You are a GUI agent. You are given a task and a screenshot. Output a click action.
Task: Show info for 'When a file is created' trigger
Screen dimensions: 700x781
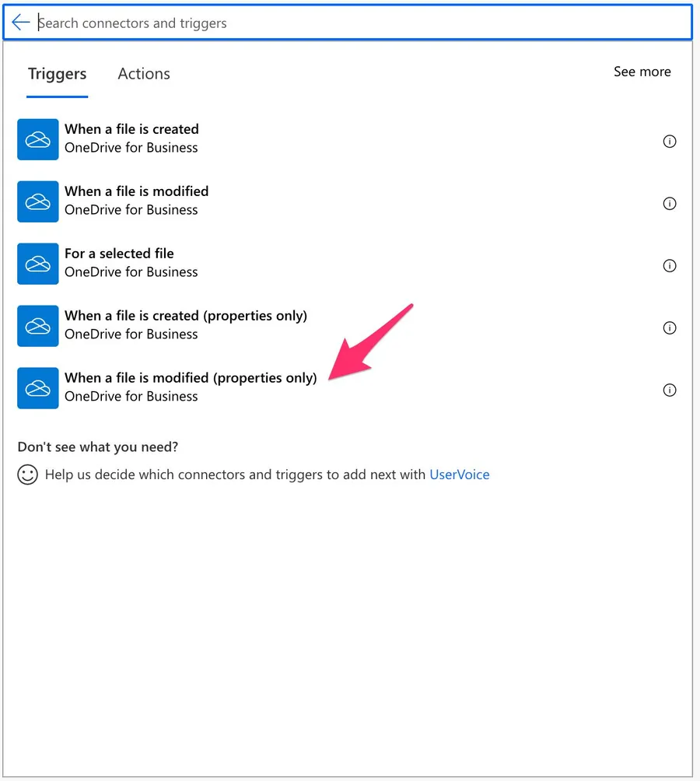tap(669, 142)
